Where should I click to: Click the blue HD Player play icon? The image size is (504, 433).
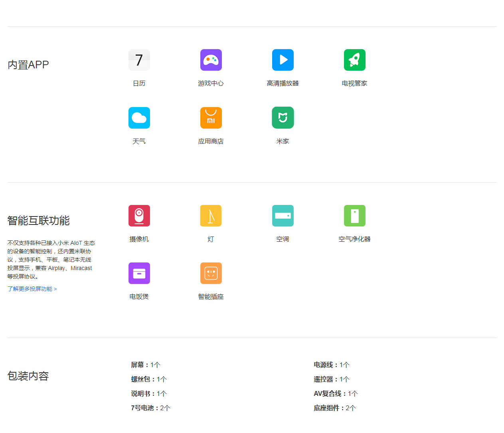(x=283, y=60)
